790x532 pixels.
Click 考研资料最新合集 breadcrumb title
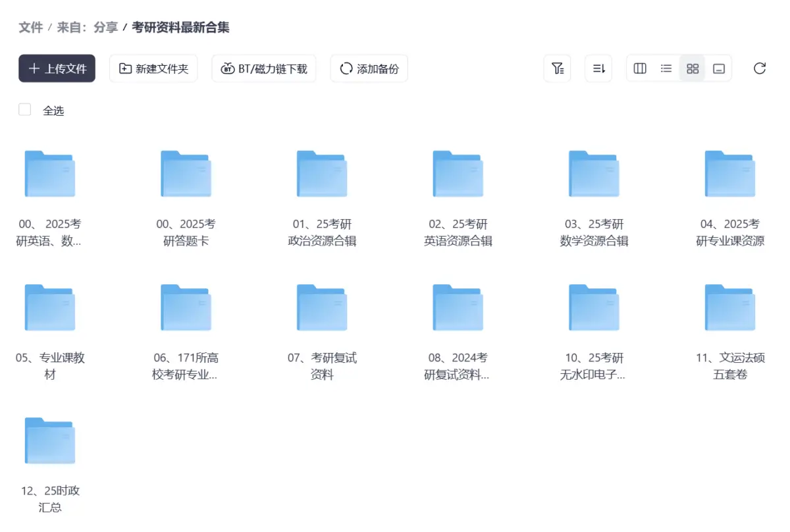[x=181, y=27]
